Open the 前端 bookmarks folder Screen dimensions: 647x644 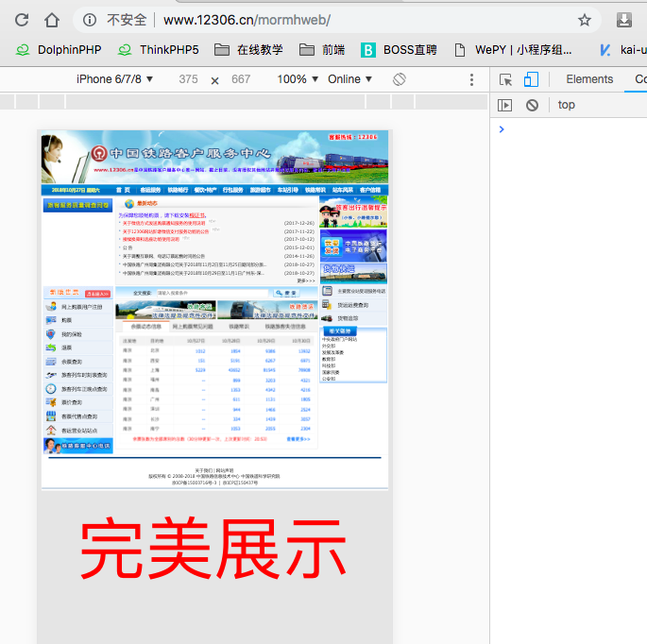pyautogui.click(x=322, y=50)
